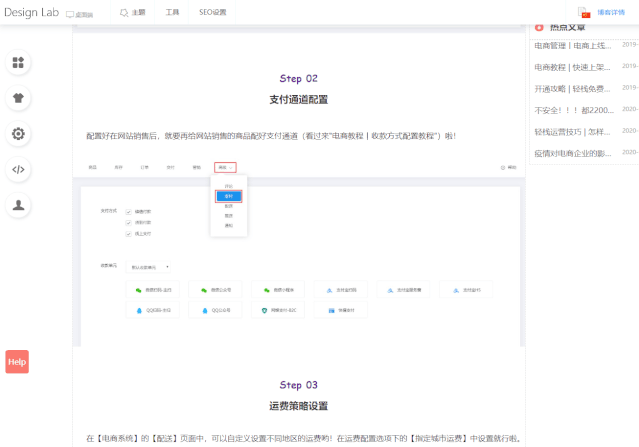Select the 支付通道配置 heading
This screenshot has height=447, width=639.
coord(298,99)
